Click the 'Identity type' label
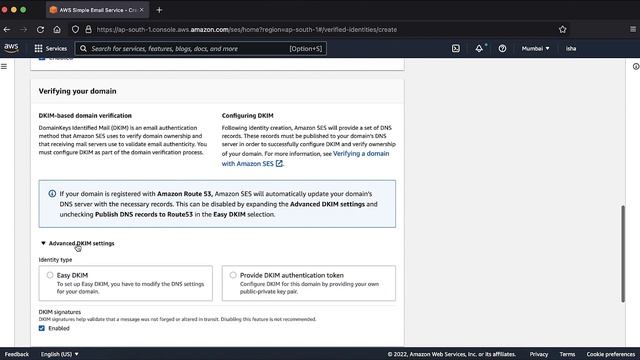 click(55, 260)
